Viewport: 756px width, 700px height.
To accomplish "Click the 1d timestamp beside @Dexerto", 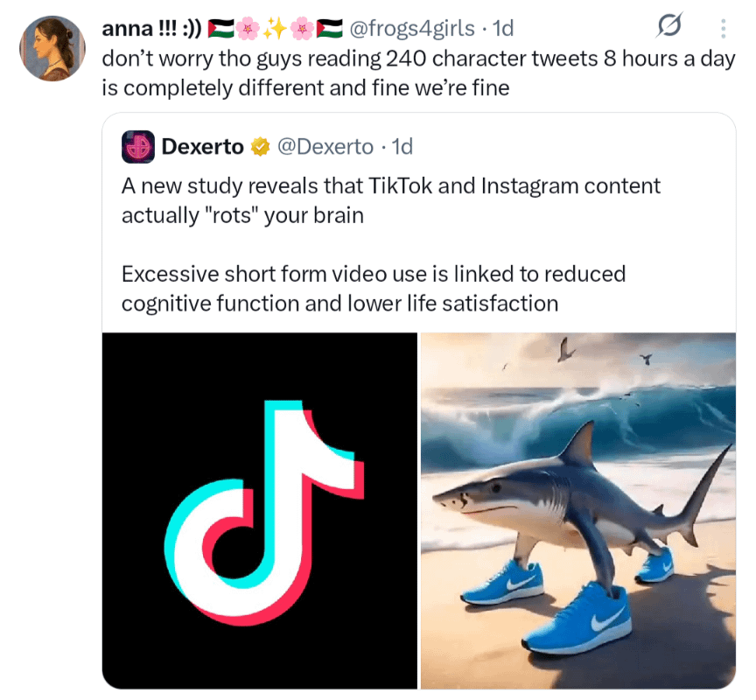I will [x=401, y=147].
